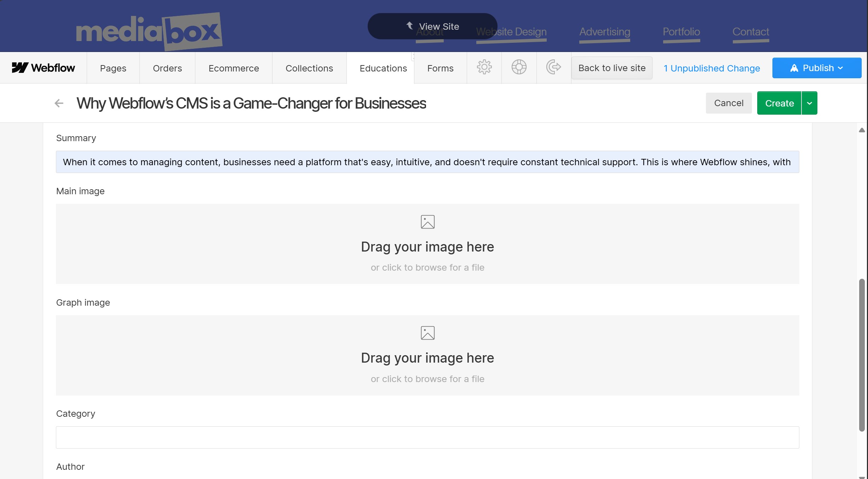Click the item title heading text
Screen dimensions: 868x479
tap(251, 103)
